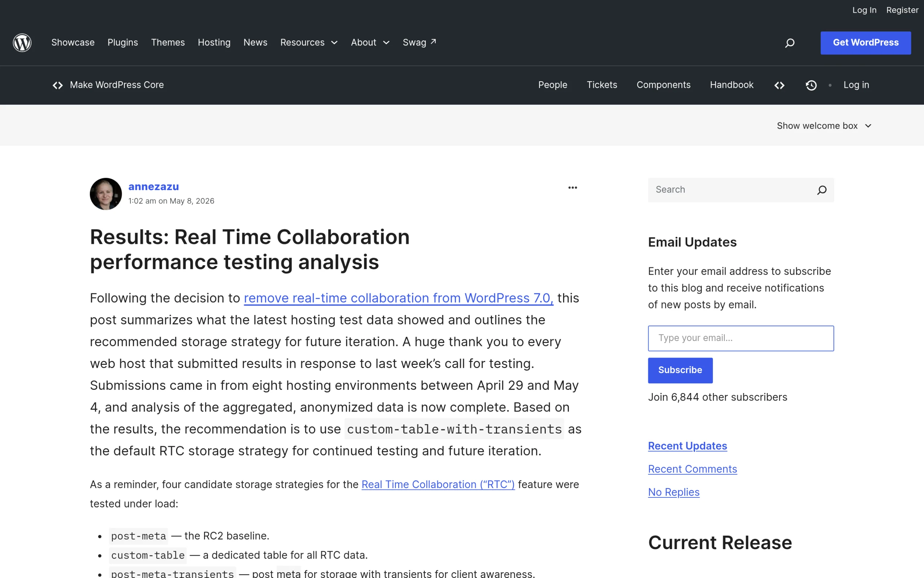Click the sidebar search magnifier icon
Viewport: 924px width, 578px height.
pyautogui.click(x=821, y=190)
